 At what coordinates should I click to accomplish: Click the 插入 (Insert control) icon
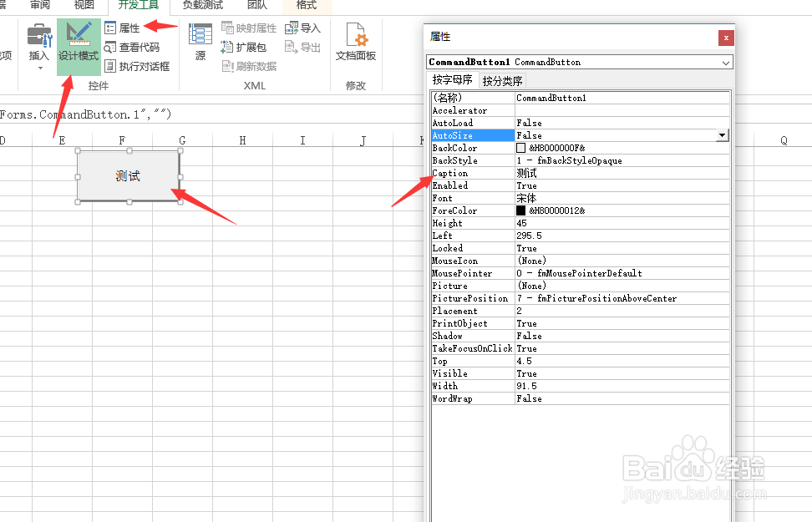pyautogui.click(x=38, y=37)
